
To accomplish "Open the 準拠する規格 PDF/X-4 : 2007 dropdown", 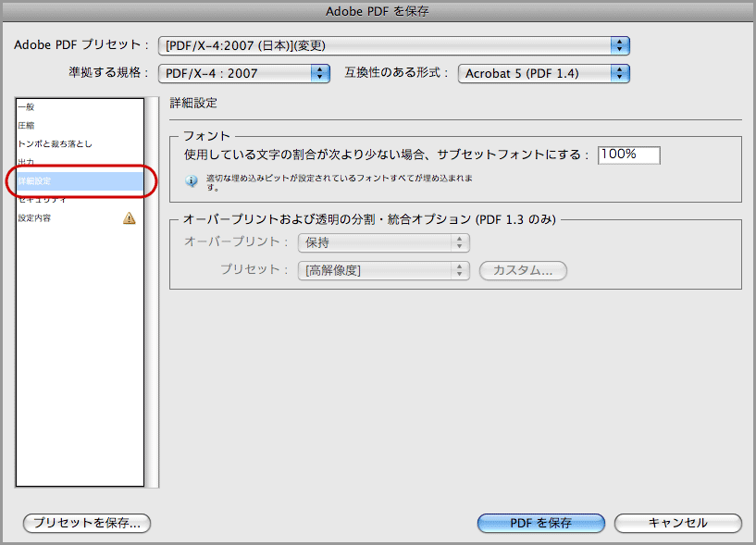I will pyautogui.click(x=244, y=73).
